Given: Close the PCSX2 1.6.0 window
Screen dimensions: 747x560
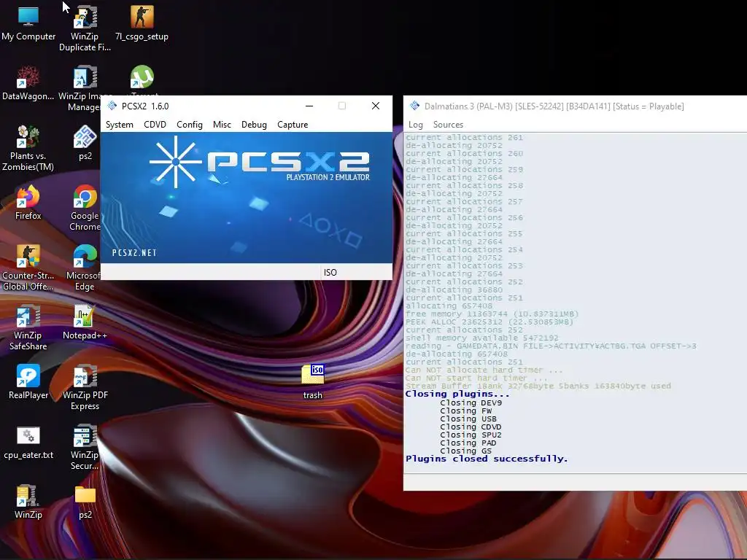Looking at the screenshot, I should (x=376, y=106).
